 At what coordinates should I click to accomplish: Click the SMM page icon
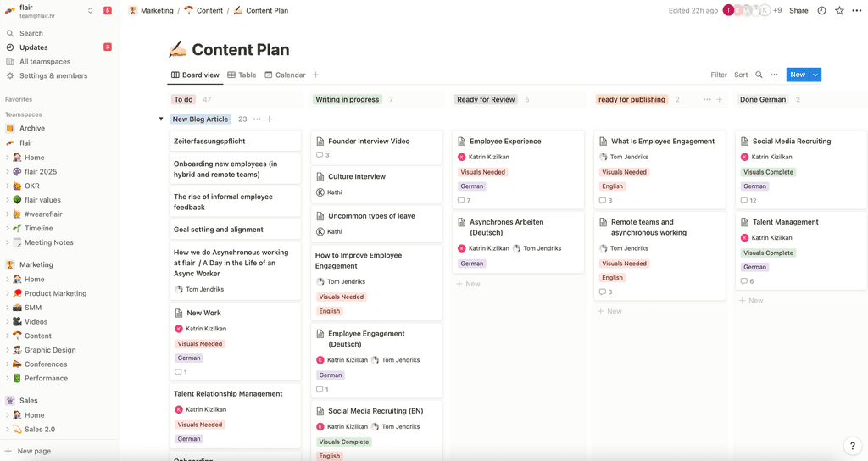(x=17, y=308)
